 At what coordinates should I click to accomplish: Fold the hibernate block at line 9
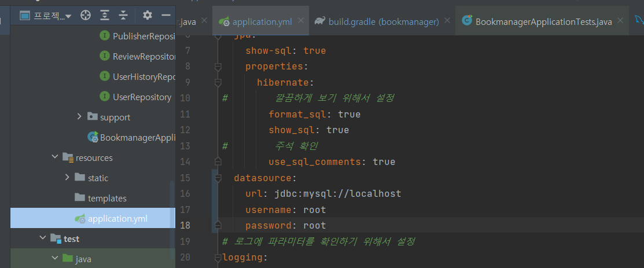(218, 83)
